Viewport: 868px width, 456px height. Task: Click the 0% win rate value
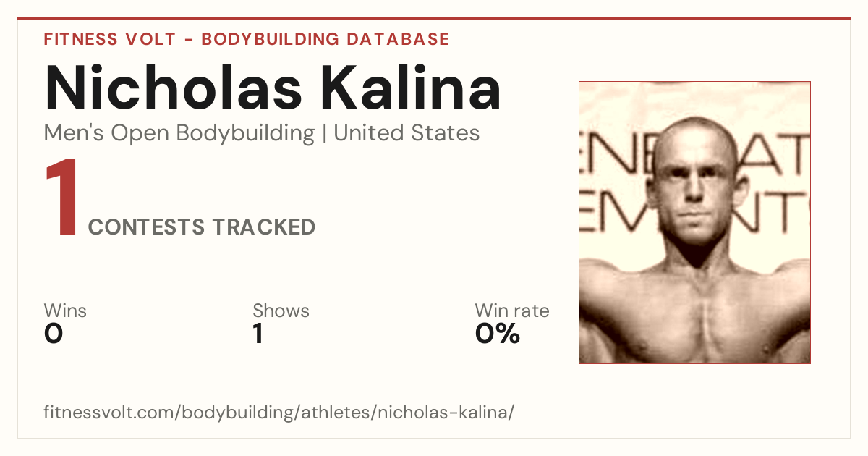(x=498, y=334)
